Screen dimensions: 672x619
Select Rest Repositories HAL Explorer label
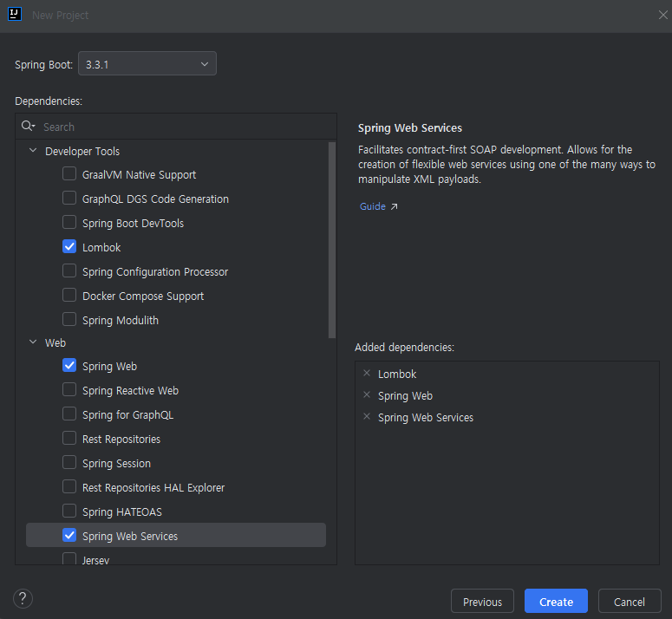coord(153,487)
